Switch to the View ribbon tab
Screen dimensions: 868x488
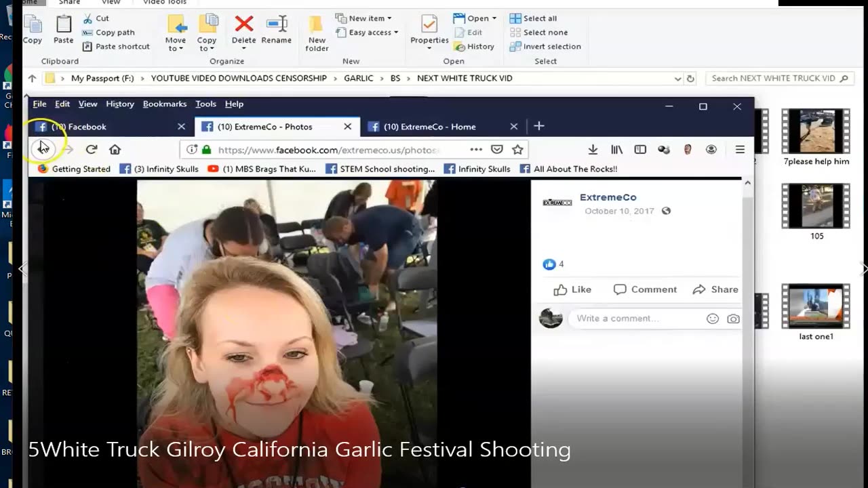pyautogui.click(x=111, y=3)
